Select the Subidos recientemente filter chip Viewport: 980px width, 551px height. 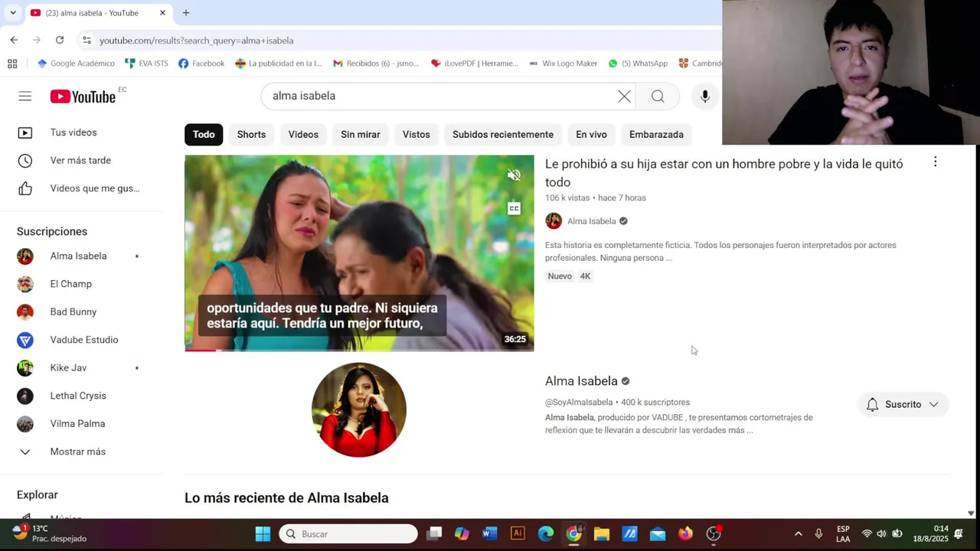pyautogui.click(x=503, y=134)
